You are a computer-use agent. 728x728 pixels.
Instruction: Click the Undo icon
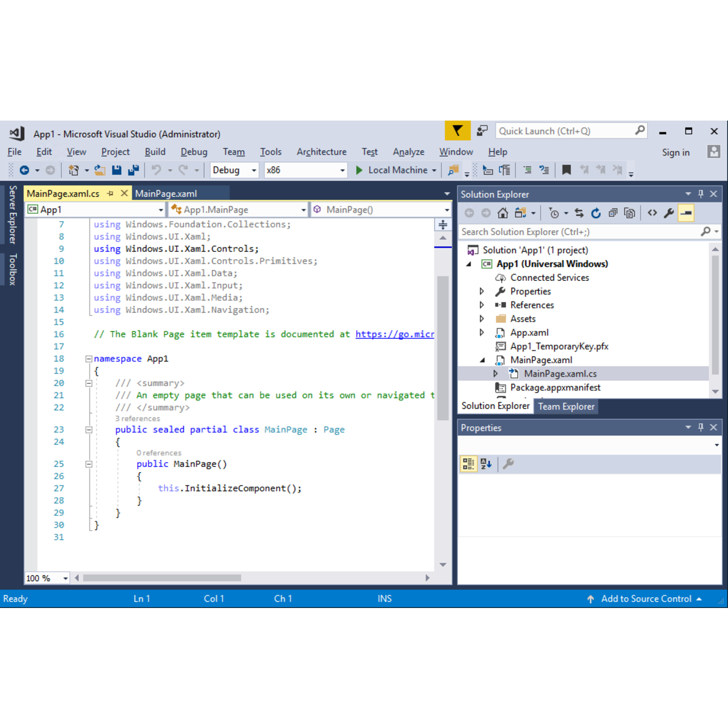pos(158,169)
